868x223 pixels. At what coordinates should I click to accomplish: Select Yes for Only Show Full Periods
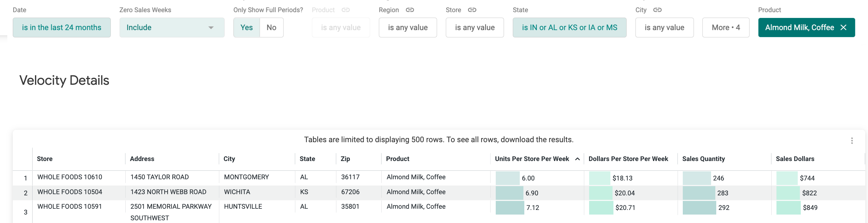point(246,28)
